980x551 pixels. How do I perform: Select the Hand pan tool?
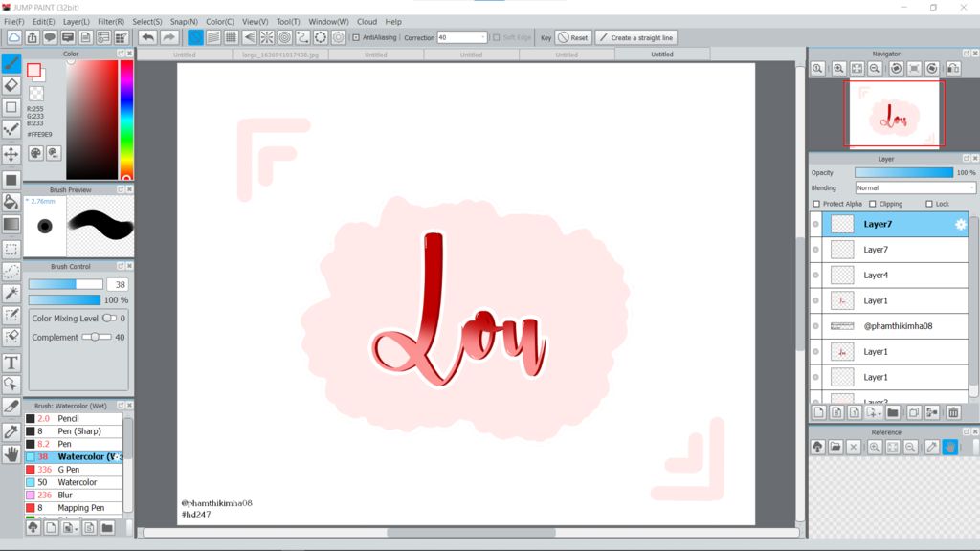(11, 454)
